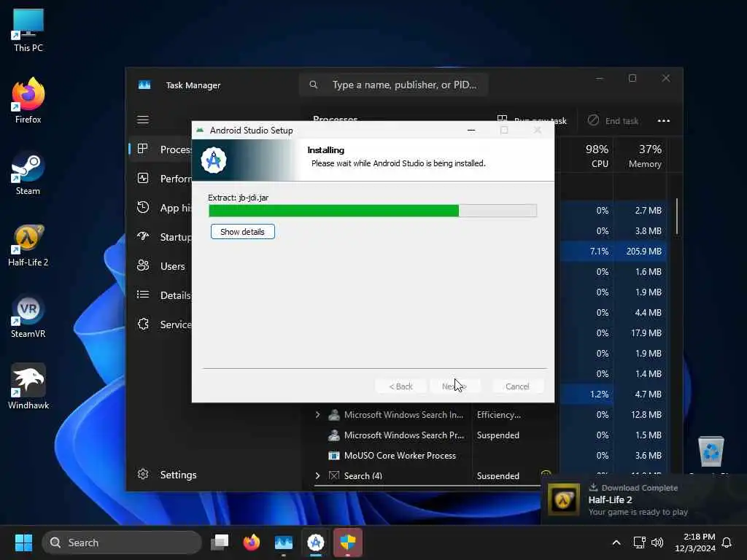
Task: Click Half-Life 2 icon in notification
Action: [x=564, y=499]
